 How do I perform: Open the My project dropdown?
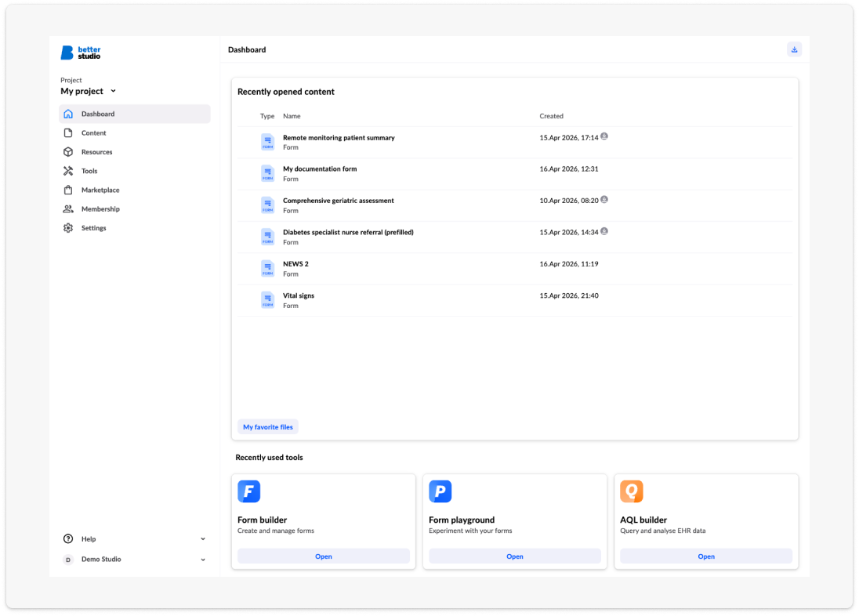(89, 91)
